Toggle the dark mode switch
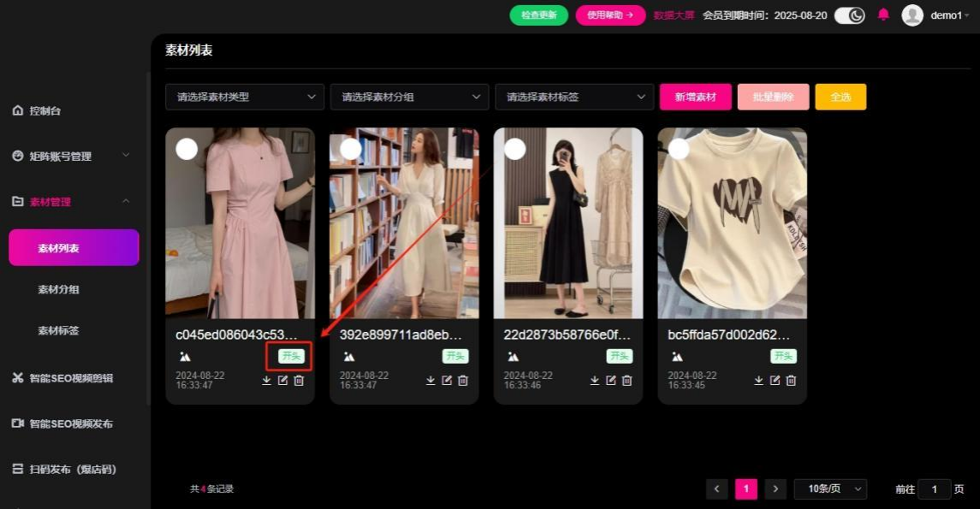 pyautogui.click(x=849, y=15)
